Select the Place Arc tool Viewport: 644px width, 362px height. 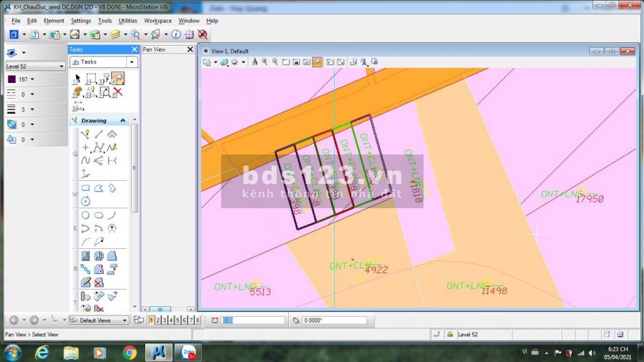[x=112, y=215]
